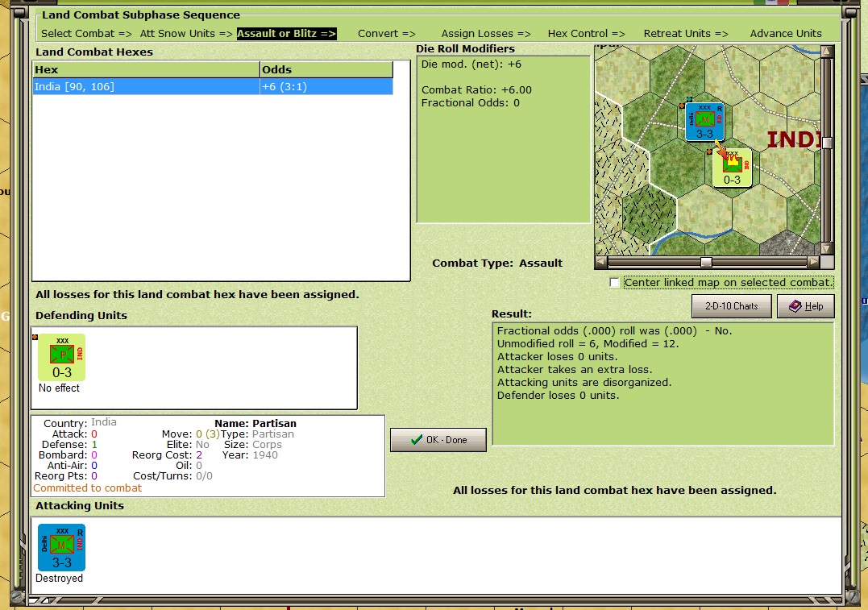Click the 'Fractional Odds: 0' line
The height and width of the screenshot is (610, 868).
pyautogui.click(x=470, y=103)
